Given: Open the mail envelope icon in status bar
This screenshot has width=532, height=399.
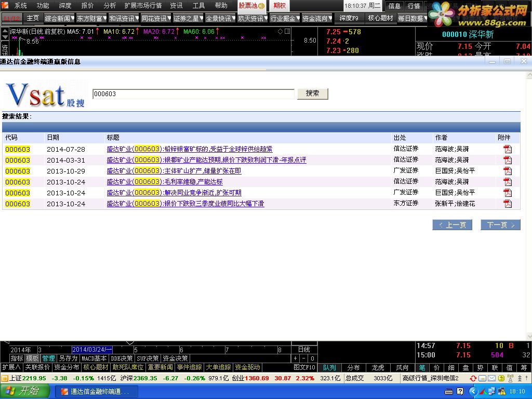Looking at the screenshot, I should [491, 378].
